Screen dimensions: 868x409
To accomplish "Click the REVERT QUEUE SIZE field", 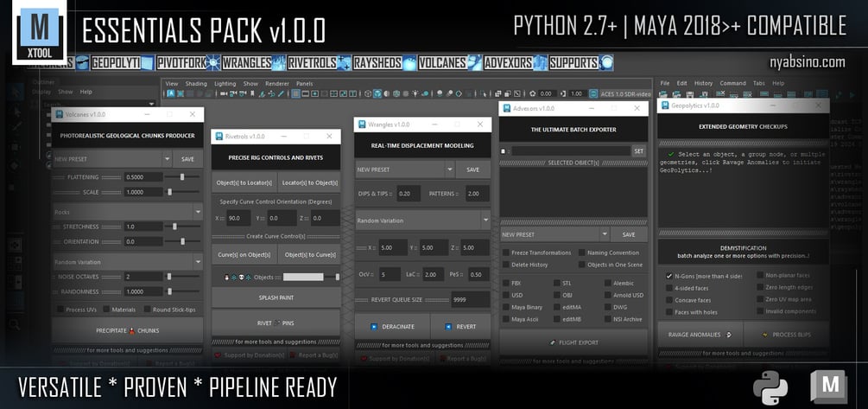I will 470,299.
